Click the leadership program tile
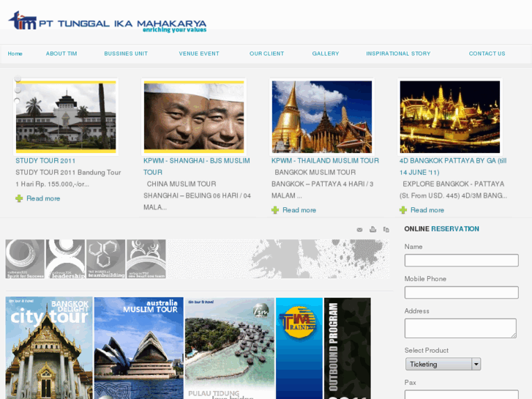The height and width of the screenshot is (399, 532). (x=65, y=259)
